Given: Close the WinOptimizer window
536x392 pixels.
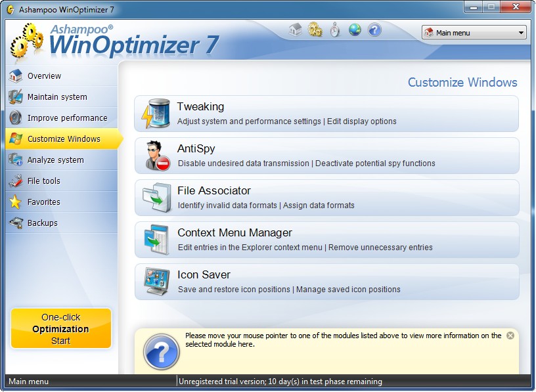Looking at the screenshot, I should 516,7.
